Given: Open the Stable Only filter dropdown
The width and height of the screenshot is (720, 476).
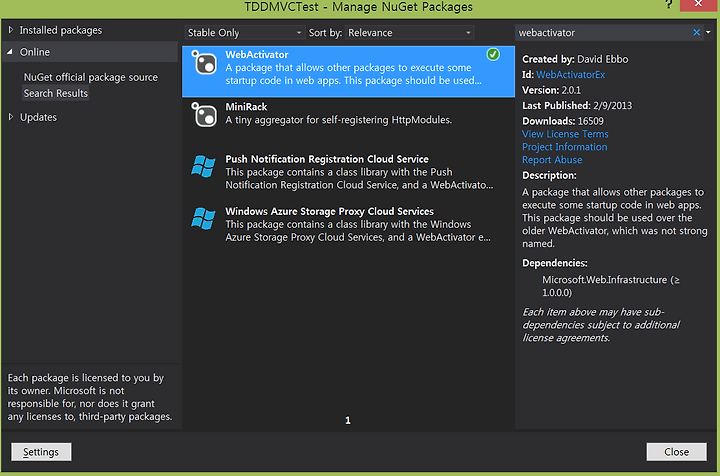Looking at the screenshot, I should click(x=244, y=33).
